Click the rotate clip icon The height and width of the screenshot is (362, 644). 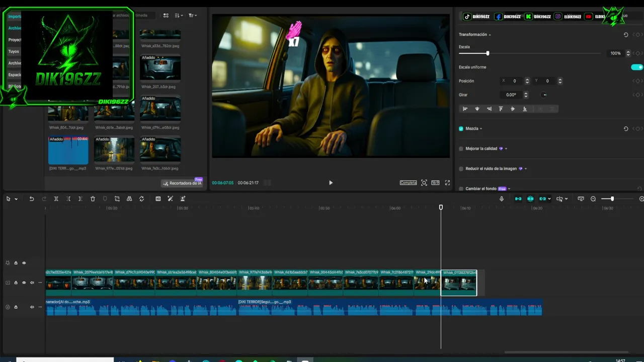click(x=141, y=199)
